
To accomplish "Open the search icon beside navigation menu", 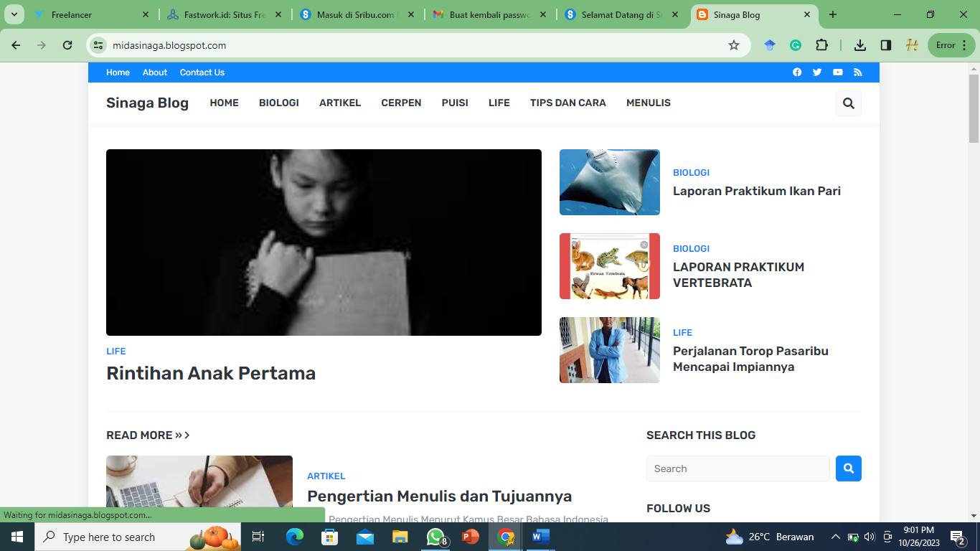I will click(x=849, y=103).
